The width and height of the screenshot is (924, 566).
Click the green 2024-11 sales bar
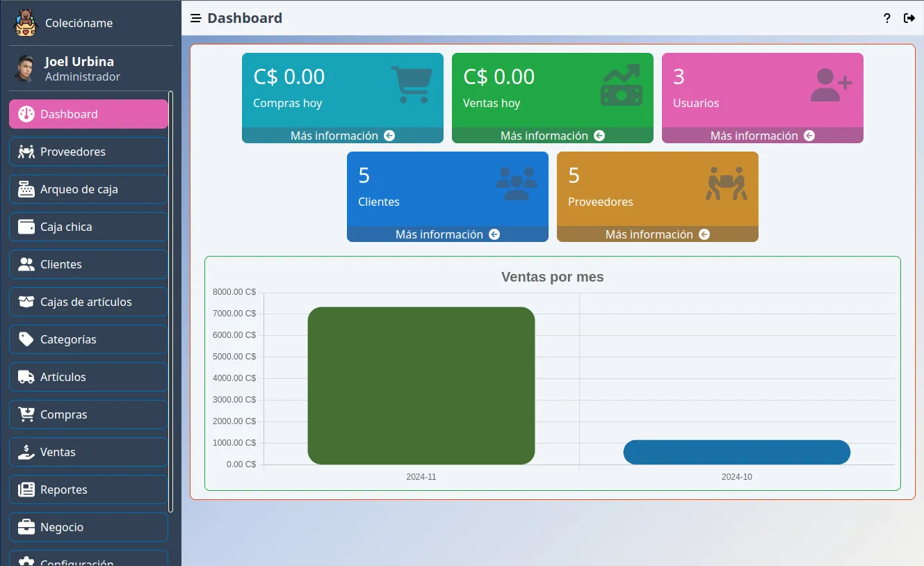tap(421, 385)
